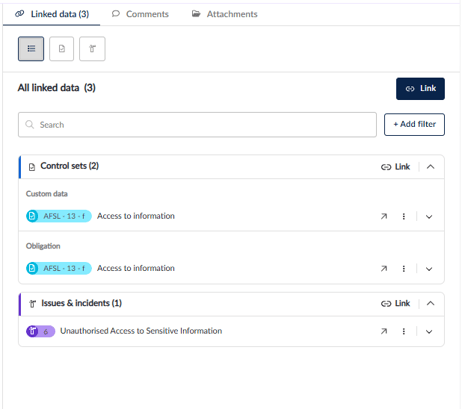
Task: Open the more options menu for Obligation item
Action: pos(404,269)
